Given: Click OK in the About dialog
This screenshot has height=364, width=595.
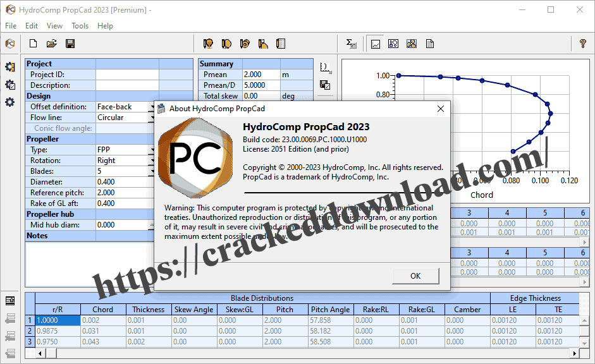Looking at the screenshot, I should (415, 276).
